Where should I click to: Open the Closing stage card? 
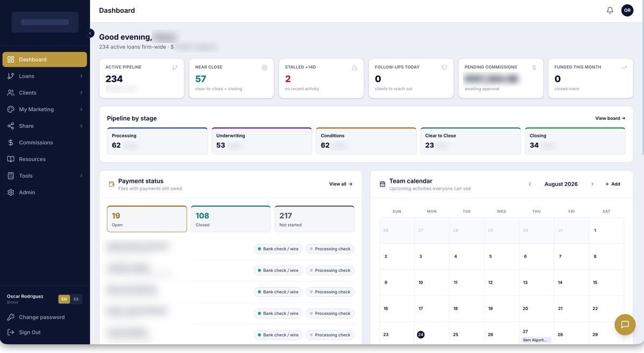[575, 141]
